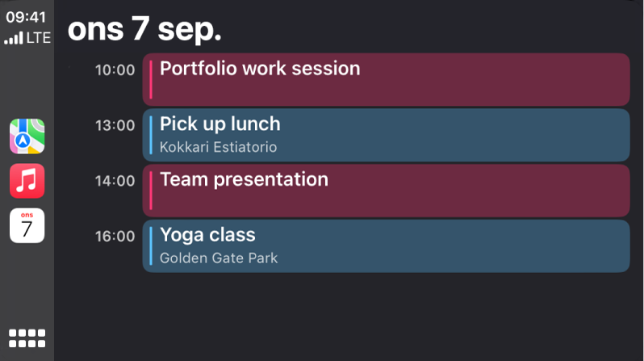
Task: Open the Maps app icon
Action: pyautogui.click(x=27, y=136)
